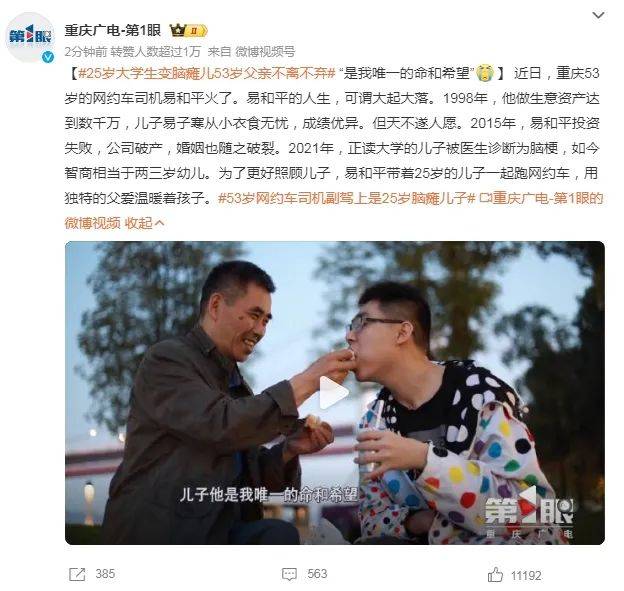Like the post with thumbs-up icon
The image size is (624, 591).
tap(495, 575)
